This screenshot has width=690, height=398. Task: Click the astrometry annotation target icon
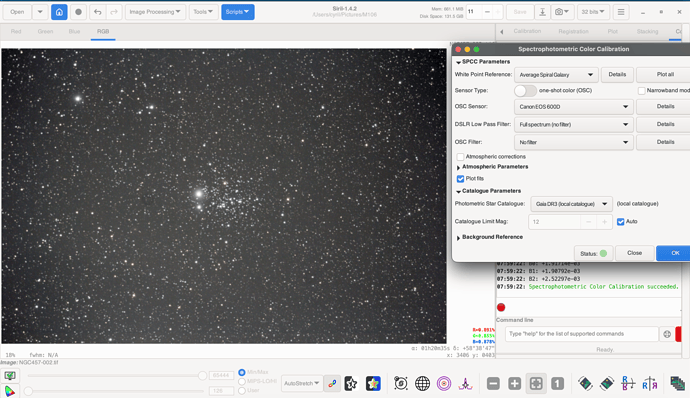pyautogui.click(x=401, y=383)
